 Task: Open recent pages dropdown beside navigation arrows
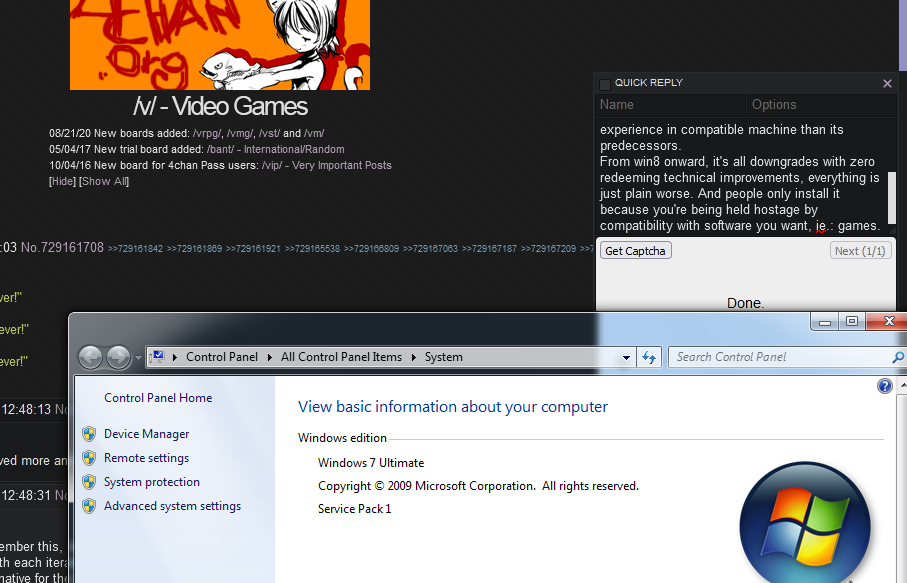(138, 358)
